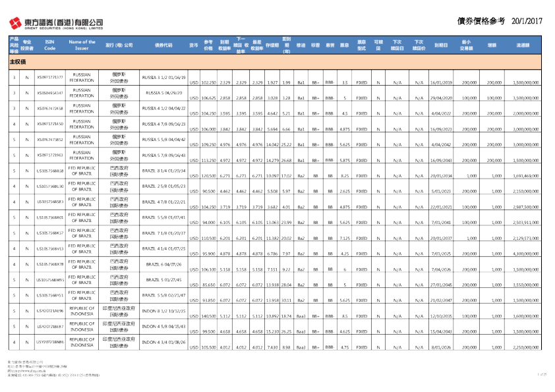The image size is (555, 392).
Task: Click the document title dated 20/1/2017
Action: point(499,21)
